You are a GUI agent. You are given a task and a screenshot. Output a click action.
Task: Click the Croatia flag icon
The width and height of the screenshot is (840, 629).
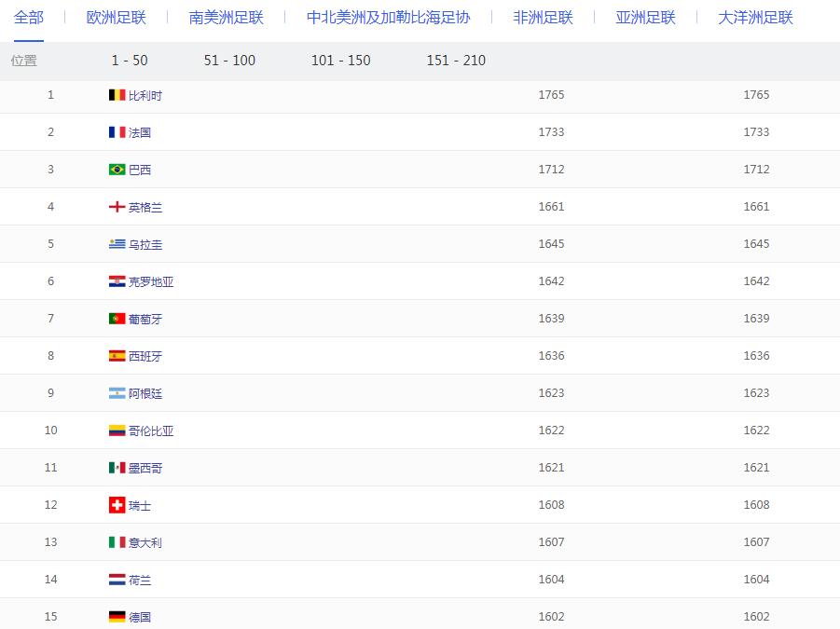tap(117, 281)
